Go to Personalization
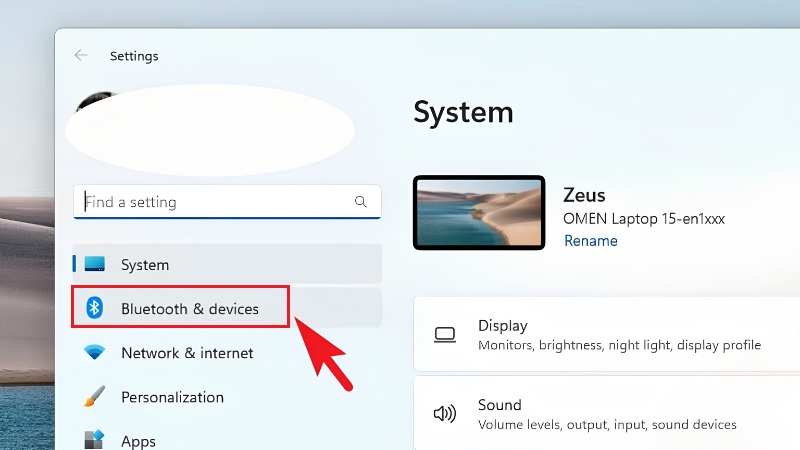The image size is (800, 450). pyautogui.click(x=227, y=397)
